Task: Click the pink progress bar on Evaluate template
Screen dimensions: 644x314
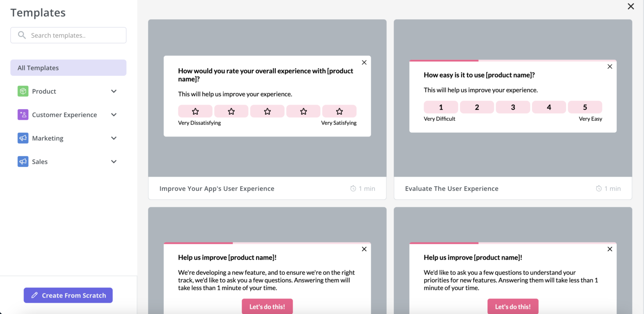Action: pos(444,60)
